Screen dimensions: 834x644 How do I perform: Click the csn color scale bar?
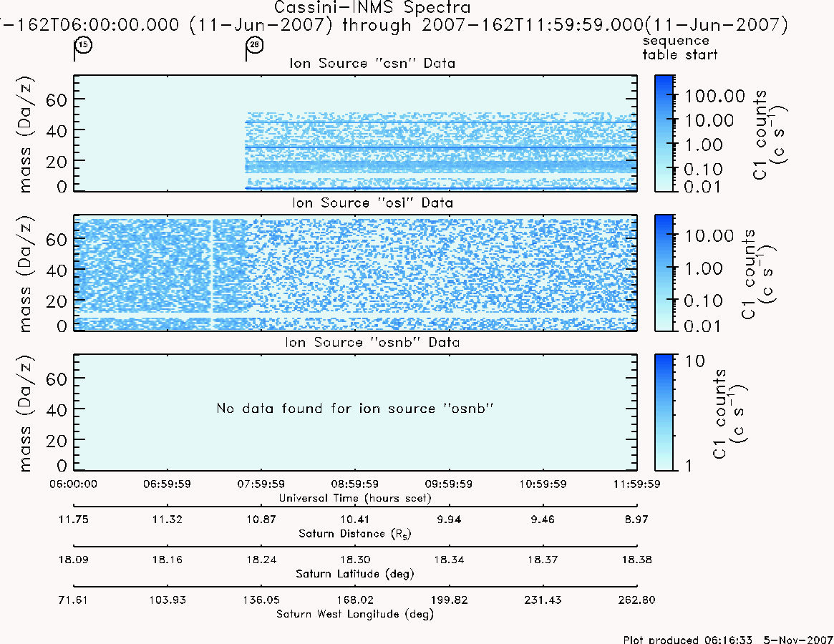[x=664, y=133]
